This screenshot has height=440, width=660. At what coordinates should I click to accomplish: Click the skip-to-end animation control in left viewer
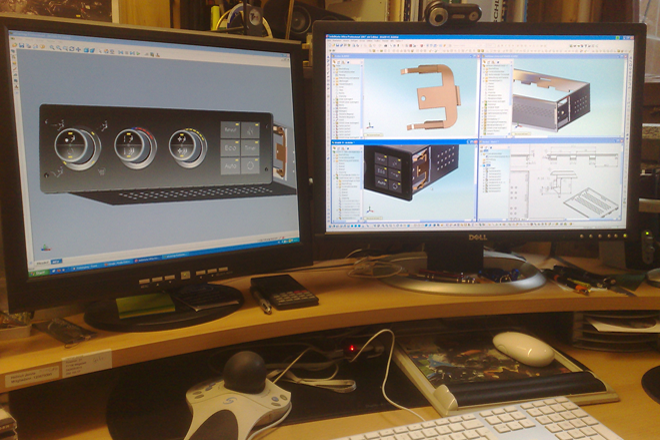pyautogui.click(x=132, y=53)
